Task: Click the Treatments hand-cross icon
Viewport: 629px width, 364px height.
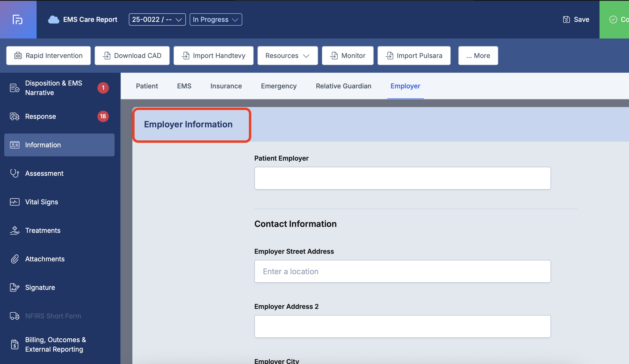Action: point(15,230)
